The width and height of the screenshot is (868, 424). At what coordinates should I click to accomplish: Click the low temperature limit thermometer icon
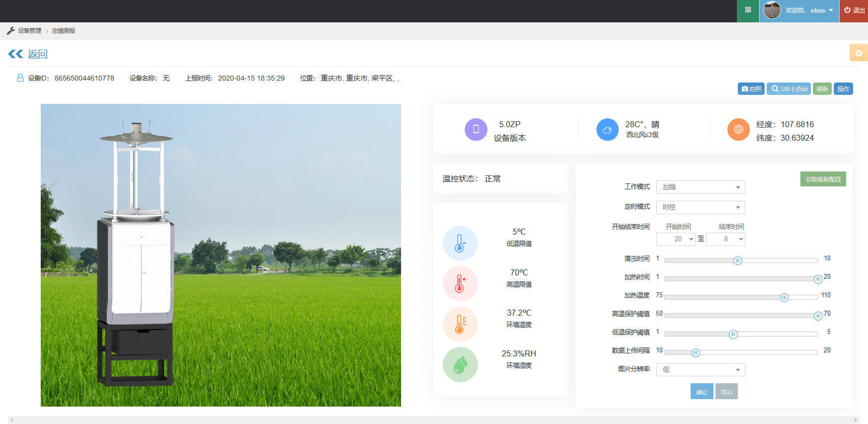click(x=460, y=243)
